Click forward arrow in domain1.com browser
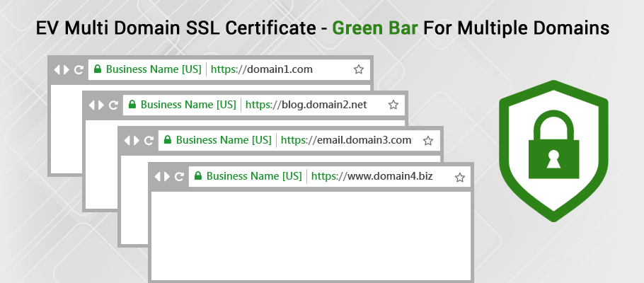This screenshot has width=644, height=283. tap(67, 69)
